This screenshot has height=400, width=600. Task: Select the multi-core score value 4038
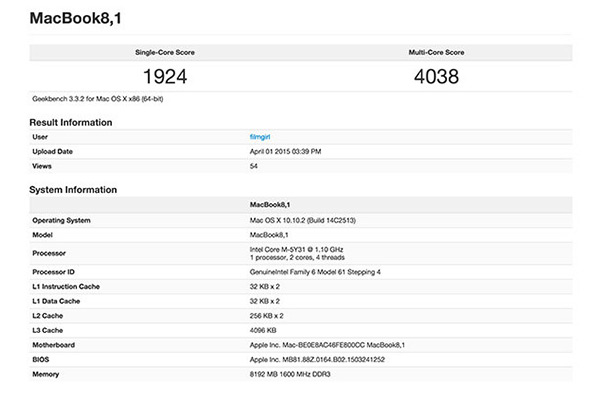point(436,76)
